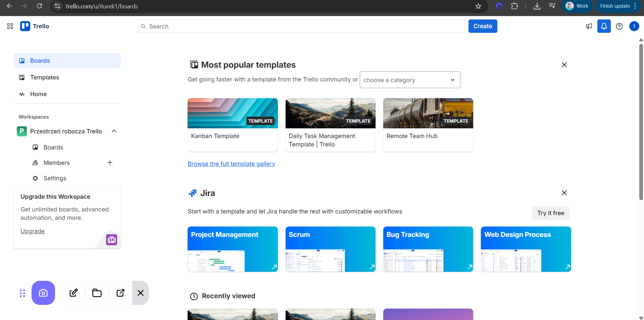Click the Recently viewed heading
Image resolution: width=644 pixels, height=320 pixels.
[x=228, y=296]
